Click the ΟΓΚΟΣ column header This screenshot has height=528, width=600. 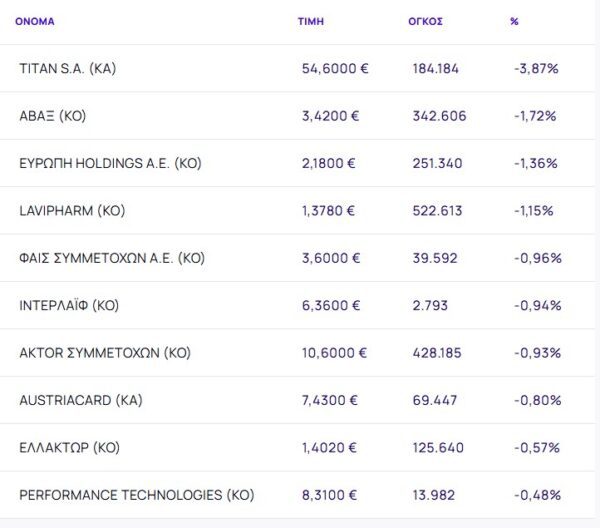pyautogui.click(x=425, y=21)
